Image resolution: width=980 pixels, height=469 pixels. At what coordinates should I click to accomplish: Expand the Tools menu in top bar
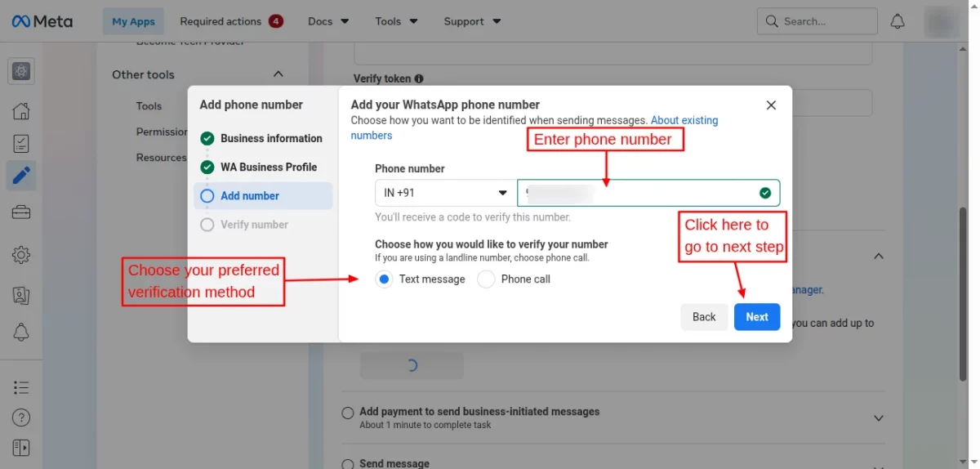(397, 21)
